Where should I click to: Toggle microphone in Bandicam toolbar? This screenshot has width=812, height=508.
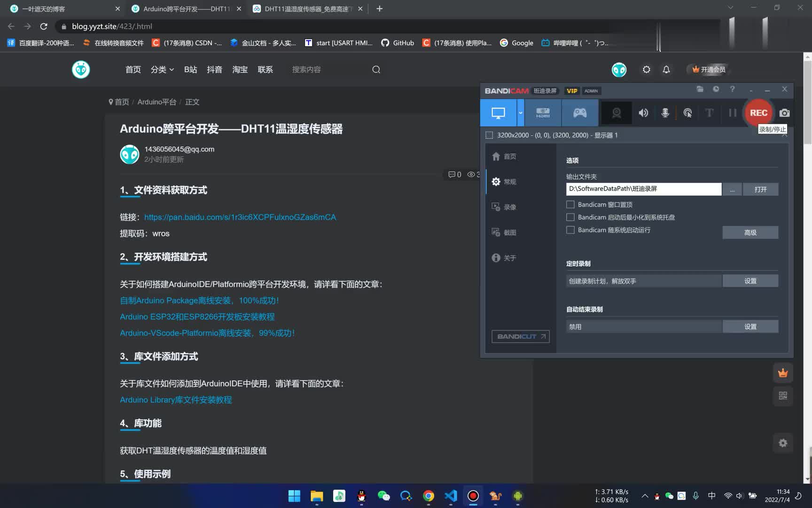coord(665,113)
